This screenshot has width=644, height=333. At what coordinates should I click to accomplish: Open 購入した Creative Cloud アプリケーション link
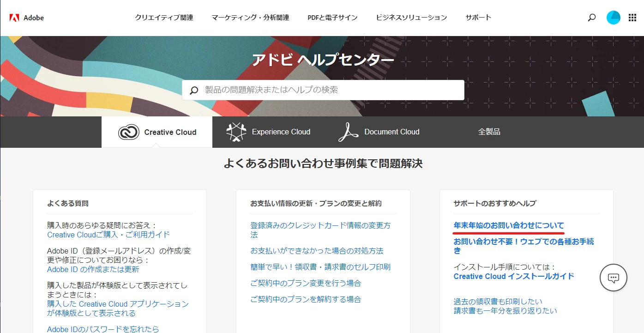coord(118,309)
